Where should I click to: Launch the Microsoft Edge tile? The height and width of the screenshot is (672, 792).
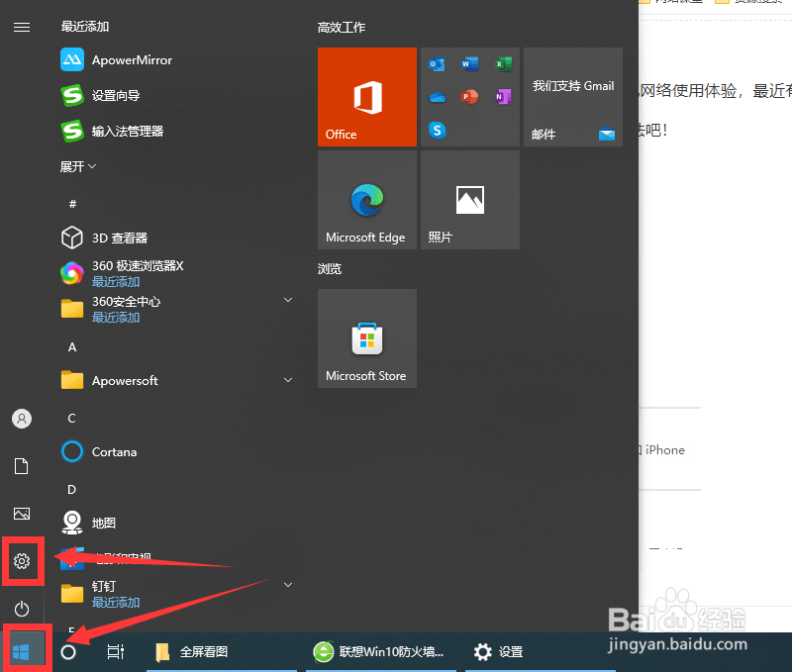(367, 200)
